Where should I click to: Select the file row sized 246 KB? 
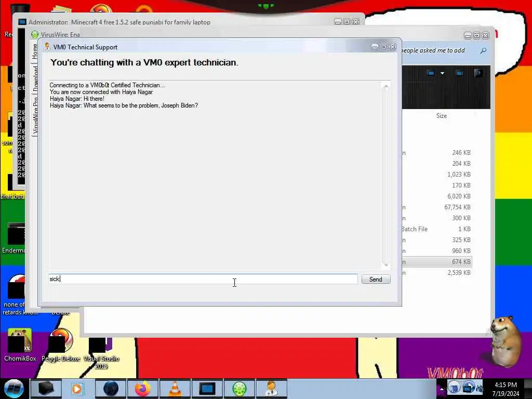436,153
